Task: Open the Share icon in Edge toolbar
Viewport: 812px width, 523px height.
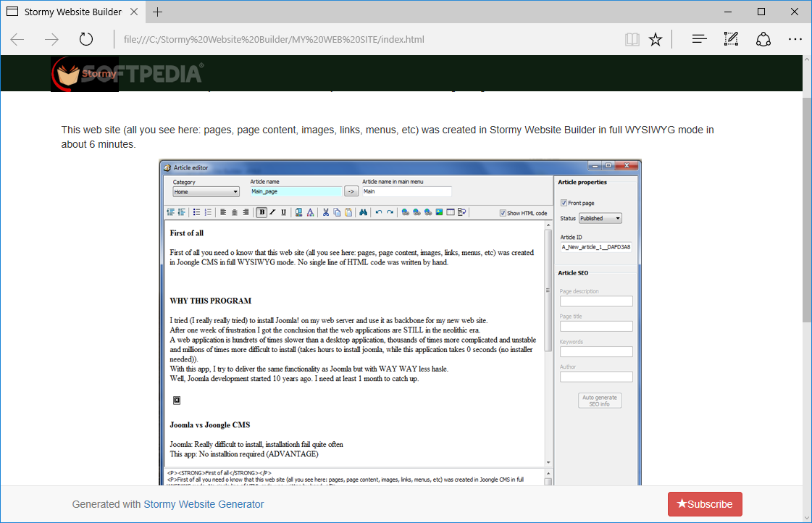Action: tap(763, 39)
